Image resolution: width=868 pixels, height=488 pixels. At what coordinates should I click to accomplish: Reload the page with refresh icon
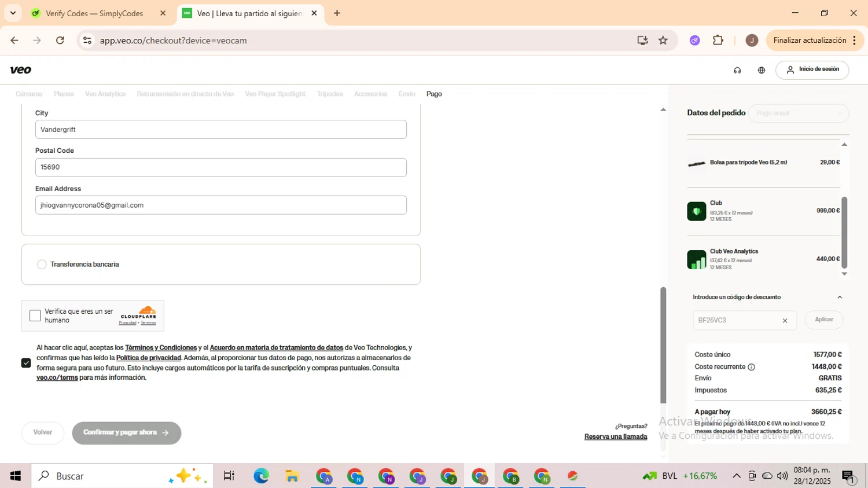tap(60, 41)
